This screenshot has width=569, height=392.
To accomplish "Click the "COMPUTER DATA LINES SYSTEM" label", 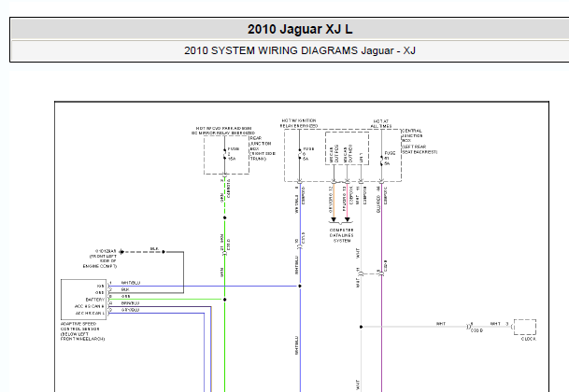I will pyautogui.click(x=341, y=235).
